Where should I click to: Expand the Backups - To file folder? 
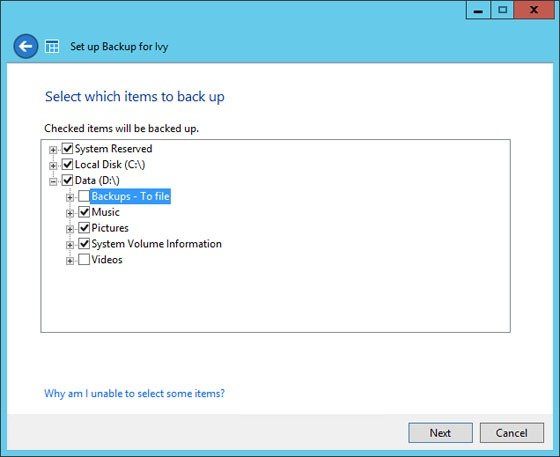[x=70, y=197]
